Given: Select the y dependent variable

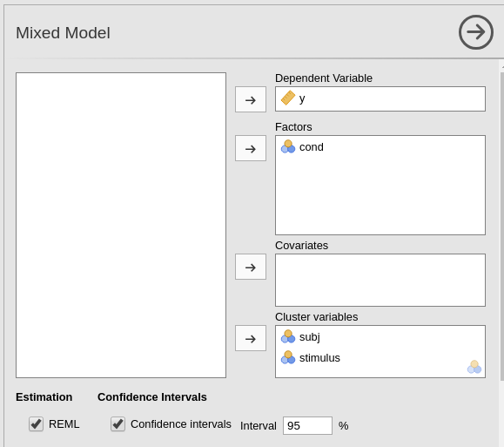Looking at the screenshot, I should click(x=380, y=98).
